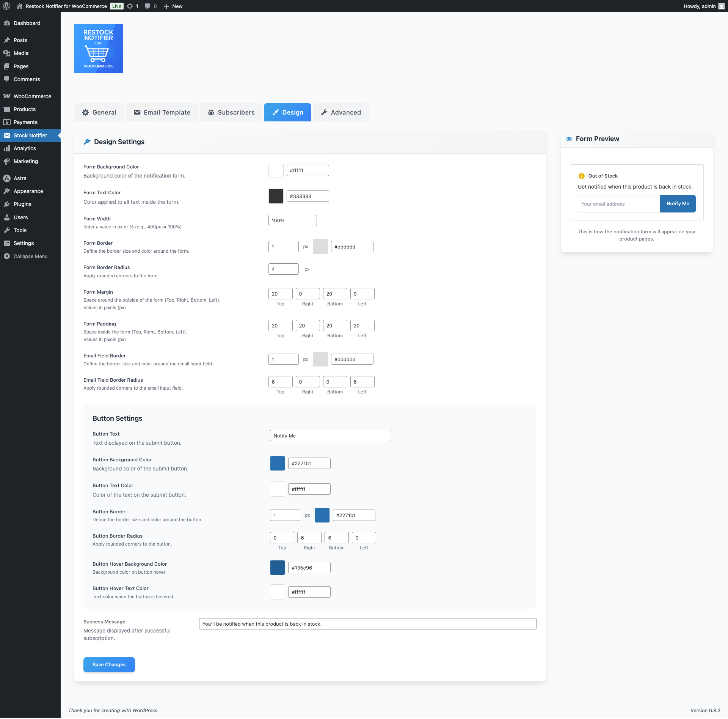728x719 pixels.
Task: Open the Media library from the sidebar
Action: tap(21, 53)
